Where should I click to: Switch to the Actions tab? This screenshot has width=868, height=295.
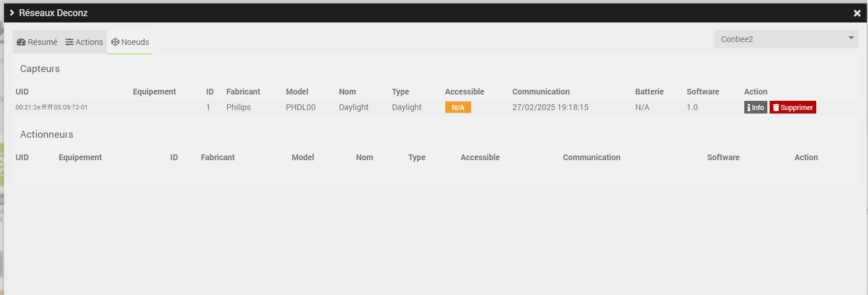pos(84,42)
